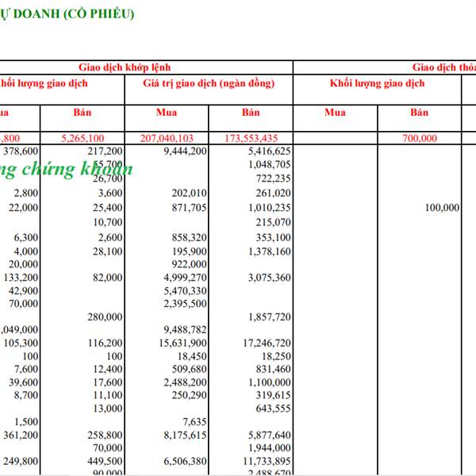Click cell 18,450
The width and height of the screenshot is (476, 476).
click(193, 356)
